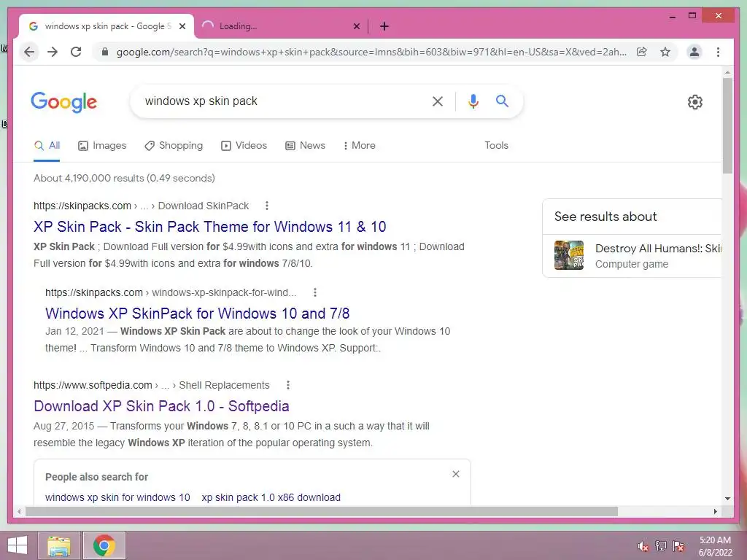Click the address bar URL
This screenshot has width=747, height=560.
click(371, 52)
